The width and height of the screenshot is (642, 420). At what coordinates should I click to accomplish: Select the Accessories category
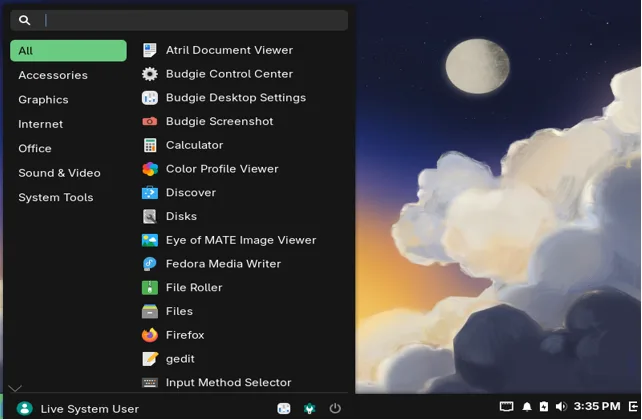pyautogui.click(x=68, y=75)
